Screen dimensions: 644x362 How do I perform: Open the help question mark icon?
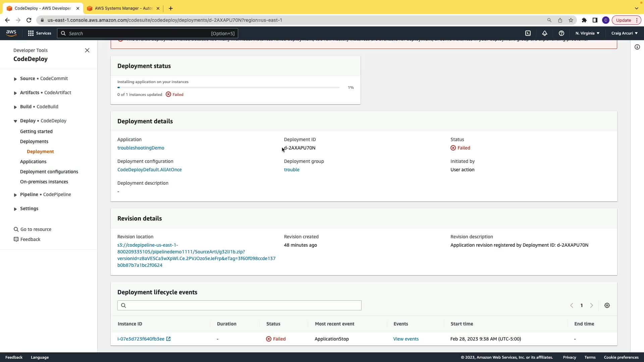coord(561,33)
